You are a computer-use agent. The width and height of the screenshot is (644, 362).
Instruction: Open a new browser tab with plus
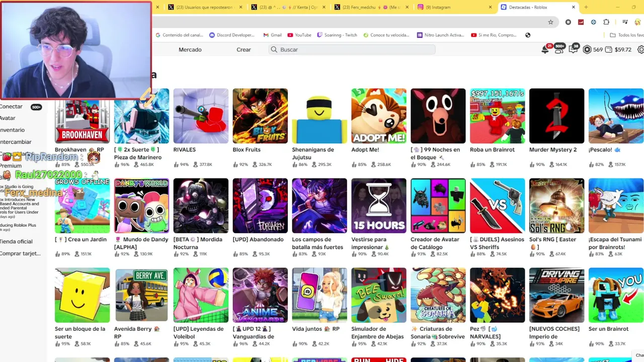[586, 7]
